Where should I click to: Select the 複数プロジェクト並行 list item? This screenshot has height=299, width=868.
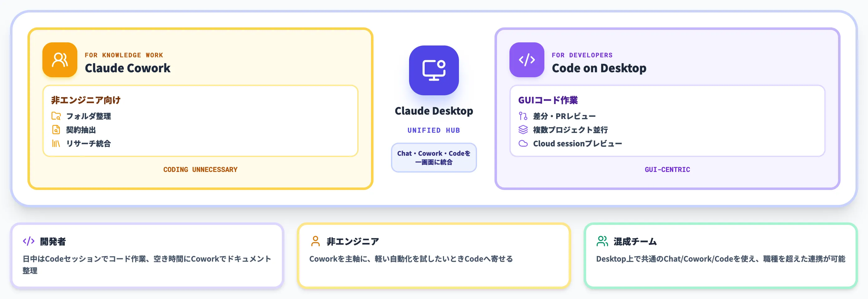[563, 130]
